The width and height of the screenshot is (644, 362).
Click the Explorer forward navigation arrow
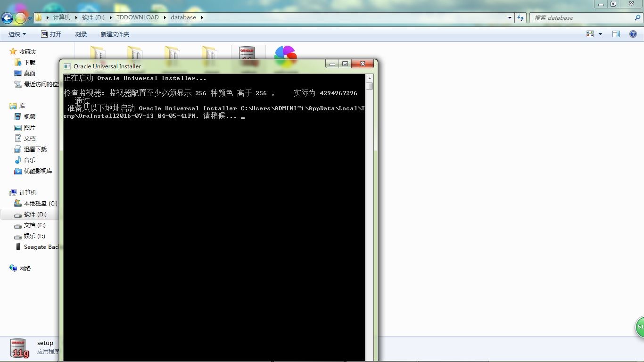20,18
